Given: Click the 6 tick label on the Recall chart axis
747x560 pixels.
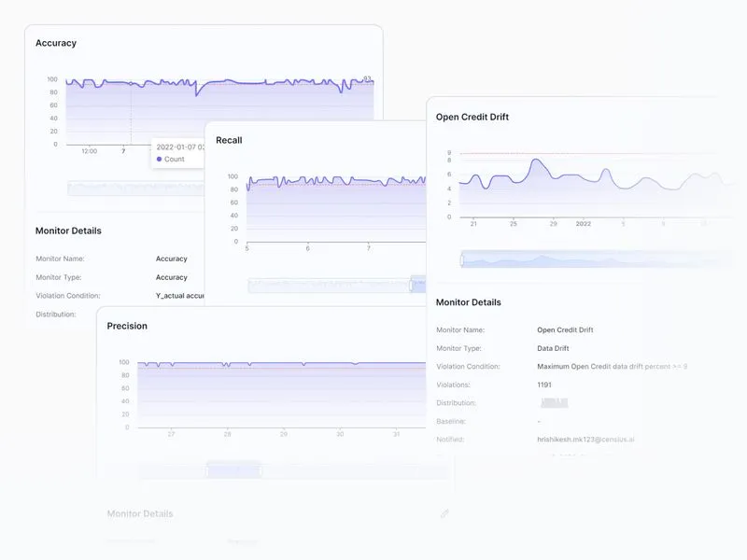Looking at the screenshot, I should click(x=308, y=248).
